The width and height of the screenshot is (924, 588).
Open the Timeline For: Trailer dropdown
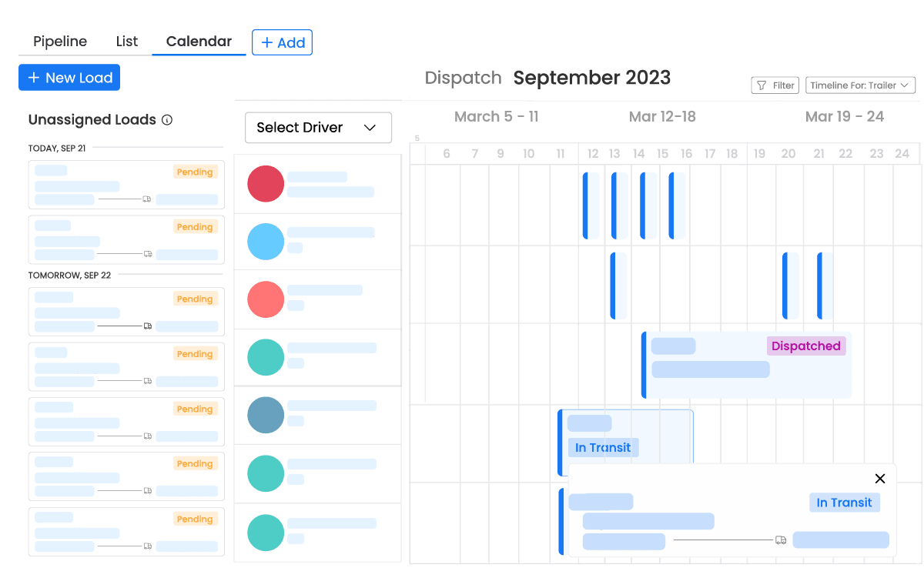(860, 85)
